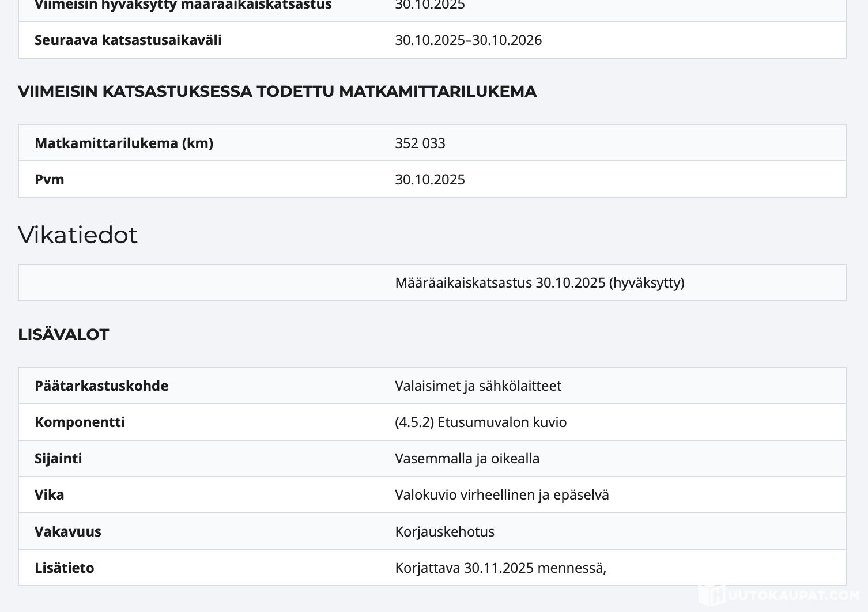Click the Autokaupat.com watermark logo icon
The height and width of the screenshot is (612, 868).
tap(711, 595)
